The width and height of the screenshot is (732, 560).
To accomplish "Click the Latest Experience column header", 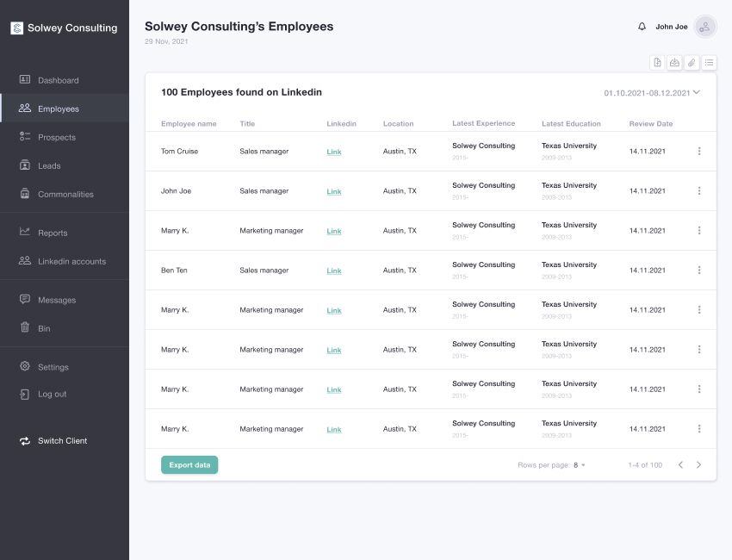I will (x=484, y=123).
